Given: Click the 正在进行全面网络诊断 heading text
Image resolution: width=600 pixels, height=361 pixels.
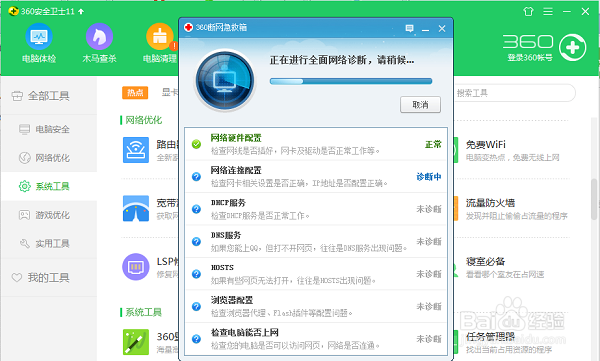Looking at the screenshot, I should pyautogui.click(x=342, y=60).
